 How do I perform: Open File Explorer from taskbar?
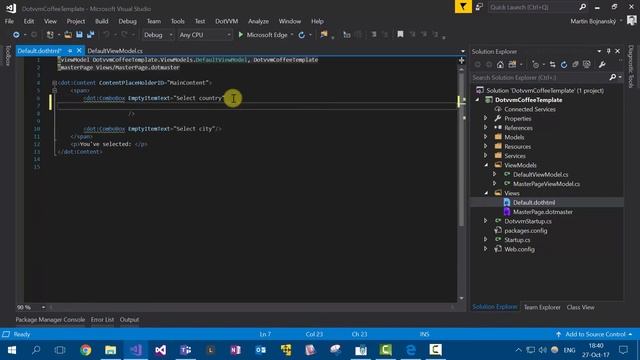point(110,350)
